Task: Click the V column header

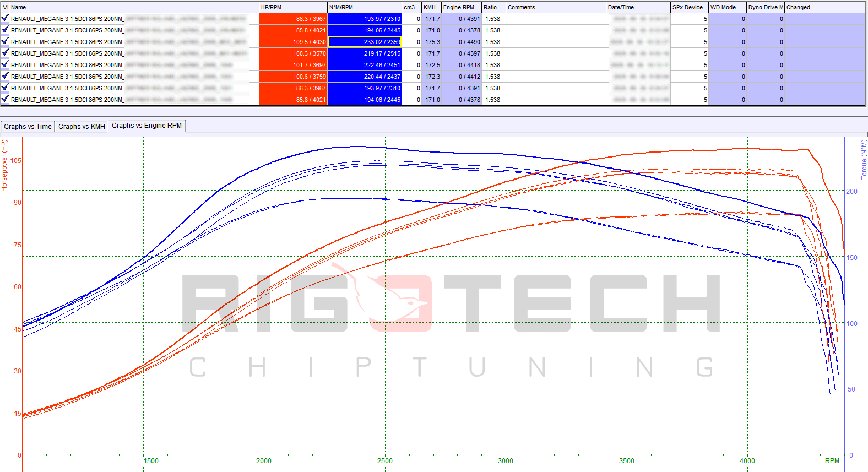Action: coord(5,7)
